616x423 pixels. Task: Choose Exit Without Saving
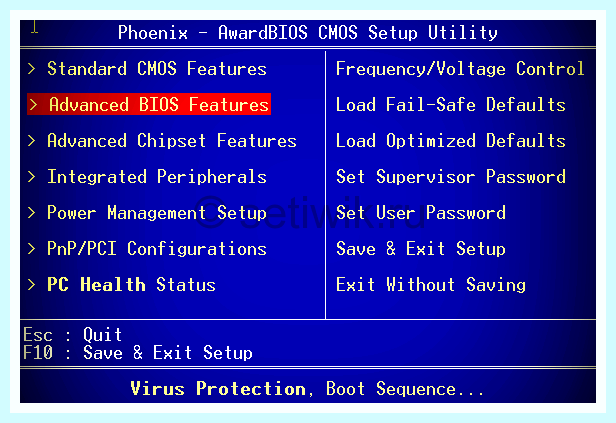(431, 284)
